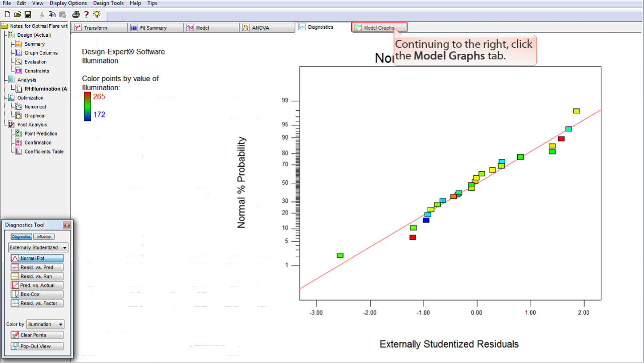Open the Help menu
This screenshot has width=644, height=363.
point(135,3)
